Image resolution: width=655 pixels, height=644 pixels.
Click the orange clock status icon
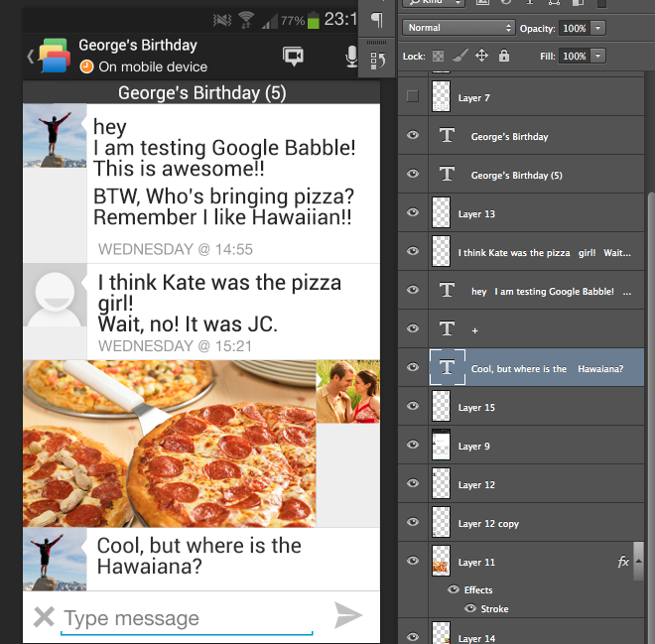(x=86, y=66)
